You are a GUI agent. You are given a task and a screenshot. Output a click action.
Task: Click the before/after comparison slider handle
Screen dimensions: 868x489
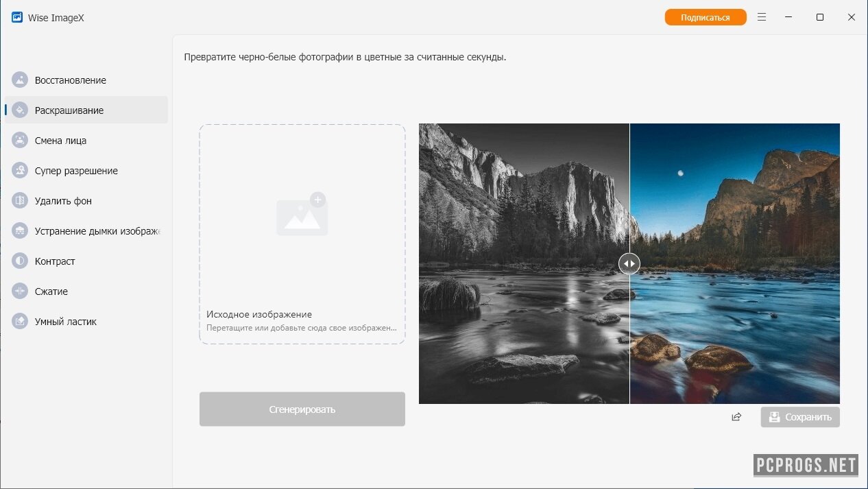pos(629,263)
